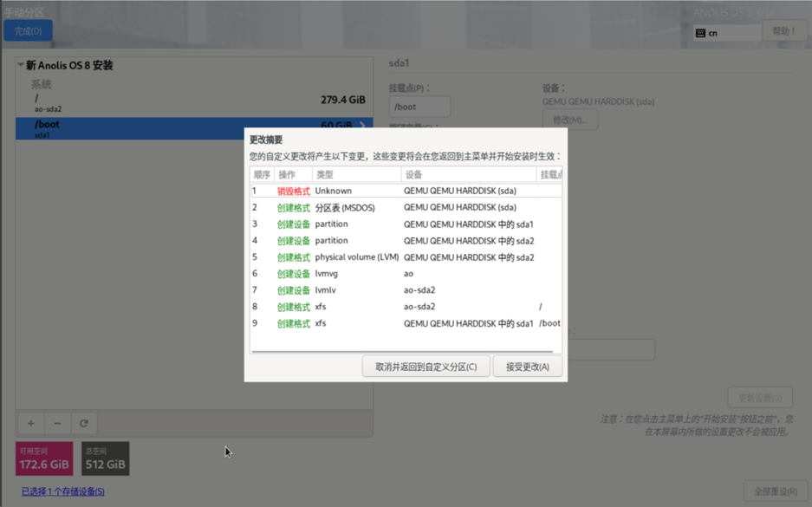Select the plus icon to add a mount point
Viewport: 812px width, 507px height.
pyautogui.click(x=30, y=423)
